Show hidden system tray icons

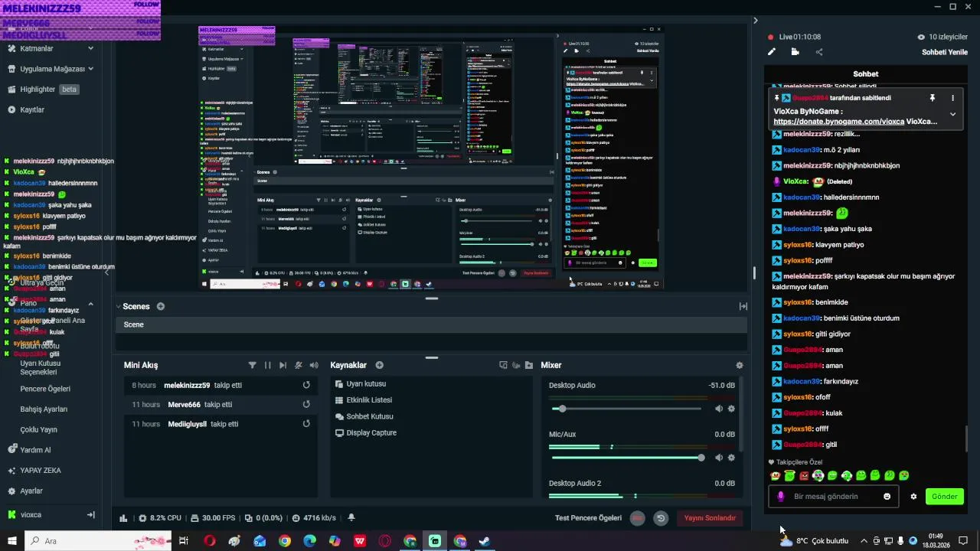pyautogui.click(x=864, y=541)
